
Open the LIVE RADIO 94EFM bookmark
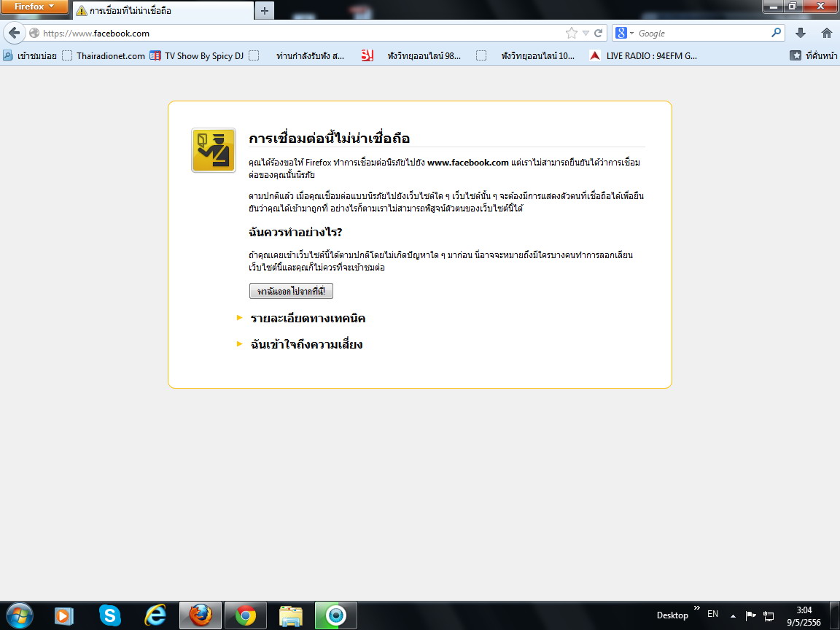[643, 55]
